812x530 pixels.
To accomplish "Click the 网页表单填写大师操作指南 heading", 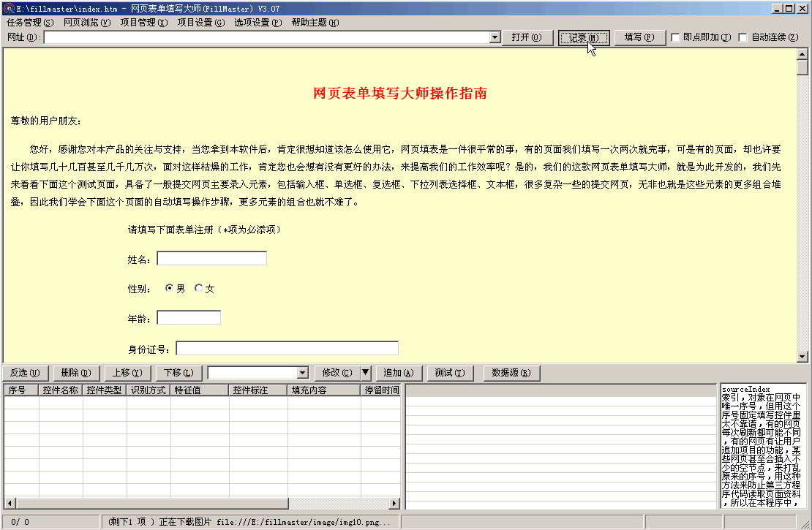I will click(x=400, y=93).
